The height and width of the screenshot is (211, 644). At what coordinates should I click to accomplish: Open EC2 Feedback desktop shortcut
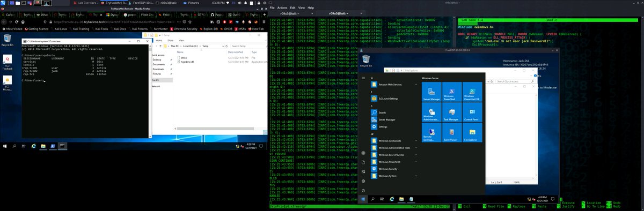[8, 63]
